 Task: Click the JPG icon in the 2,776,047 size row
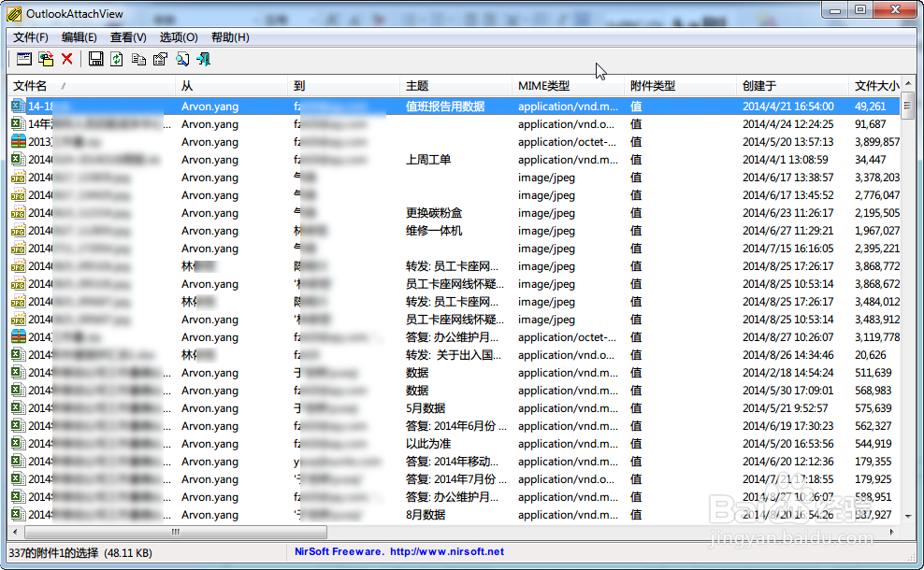(19, 195)
